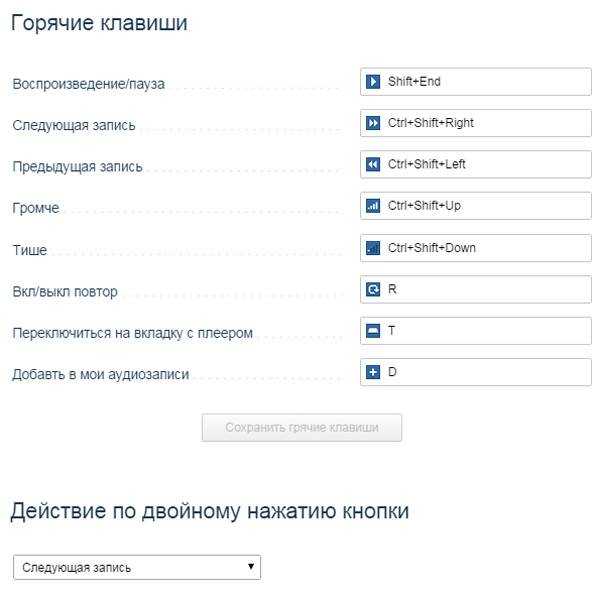Image resolution: width=600 pixels, height=594 pixels.
Task: Click the plus icon beside the D hotkey
Action: click(373, 372)
